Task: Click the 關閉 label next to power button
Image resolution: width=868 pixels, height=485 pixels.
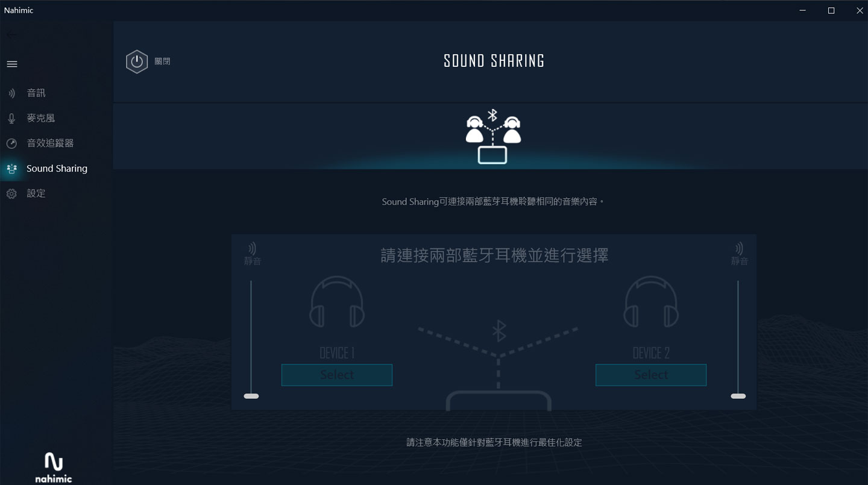Action: [x=162, y=61]
